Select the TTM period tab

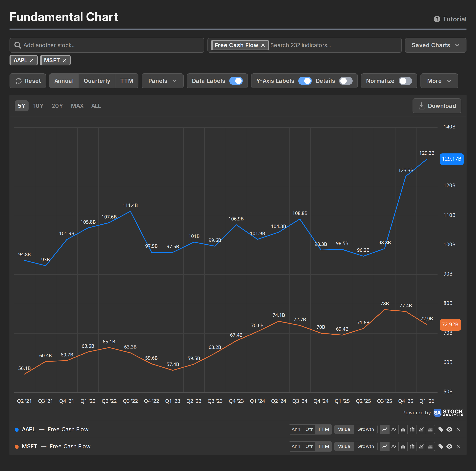(x=127, y=81)
